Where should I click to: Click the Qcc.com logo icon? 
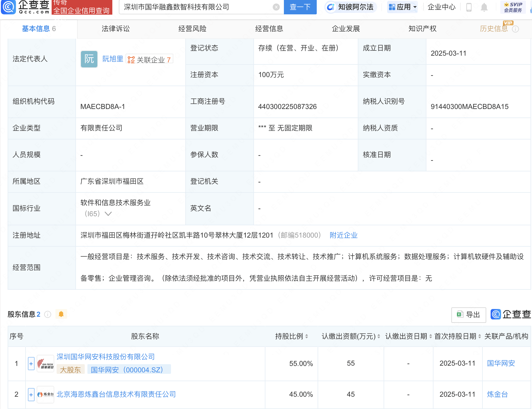[x=9, y=7]
